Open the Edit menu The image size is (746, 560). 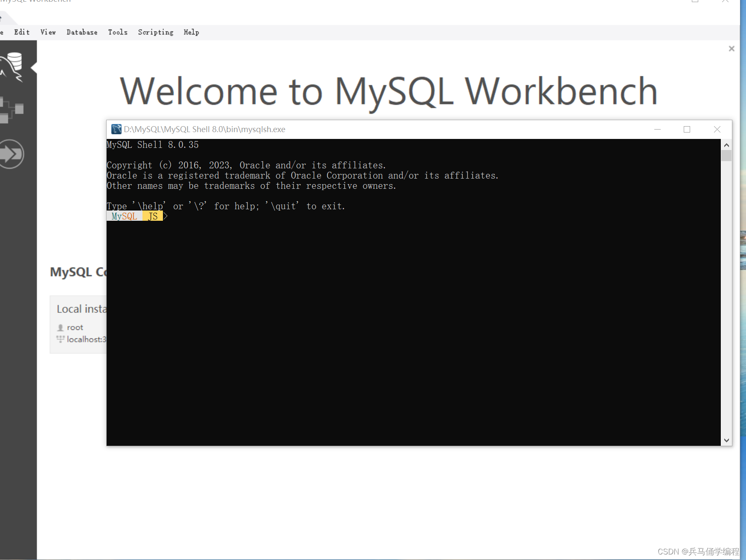pyautogui.click(x=21, y=32)
